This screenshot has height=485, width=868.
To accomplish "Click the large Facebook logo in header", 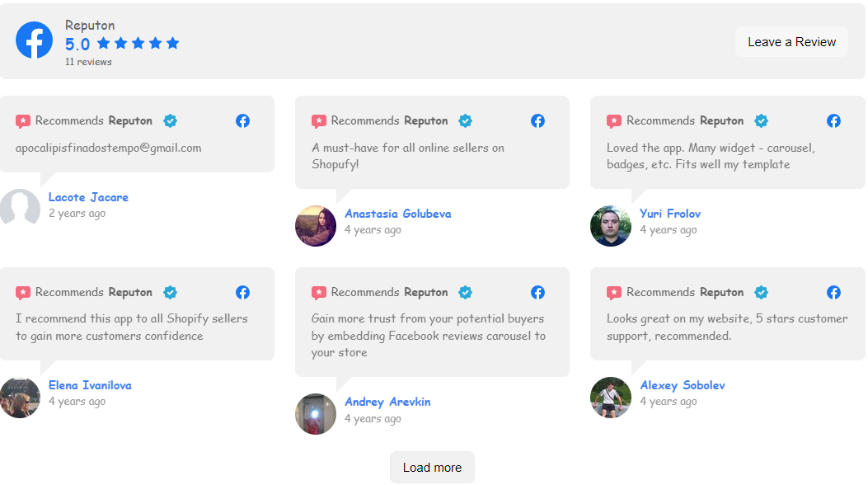I will tap(34, 40).
